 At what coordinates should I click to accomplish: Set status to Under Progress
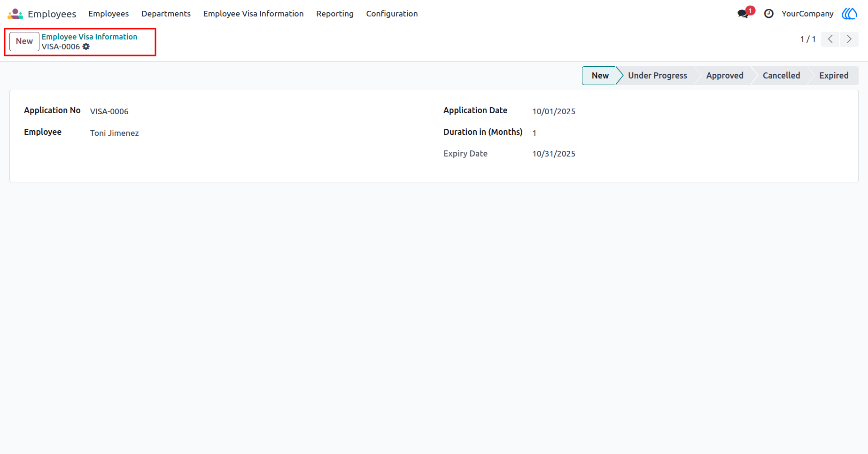(657, 76)
